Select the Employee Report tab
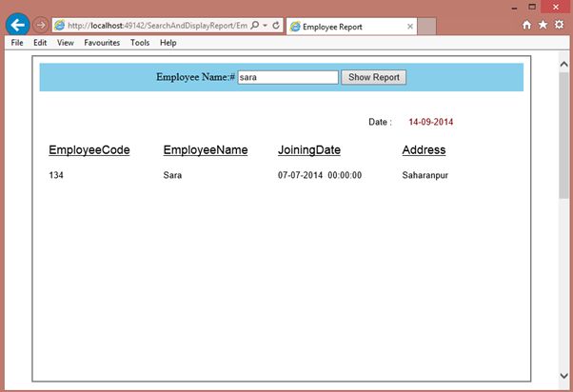Image resolution: width=573 pixels, height=392 pixels. coord(351,27)
